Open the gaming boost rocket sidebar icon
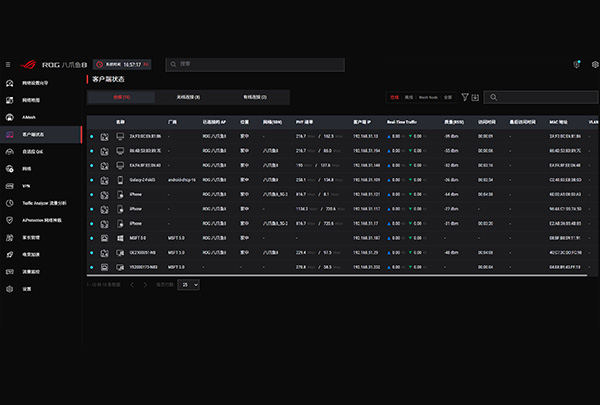 (10, 255)
